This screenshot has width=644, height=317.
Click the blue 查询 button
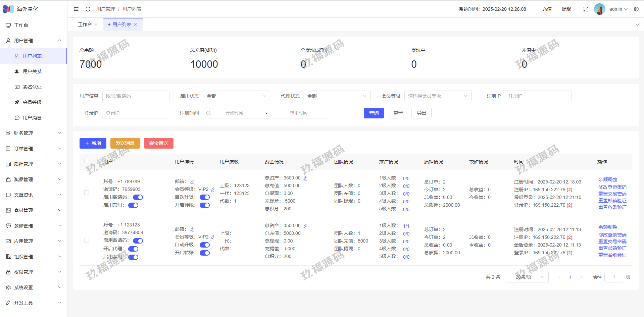click(x=374, y=113)
